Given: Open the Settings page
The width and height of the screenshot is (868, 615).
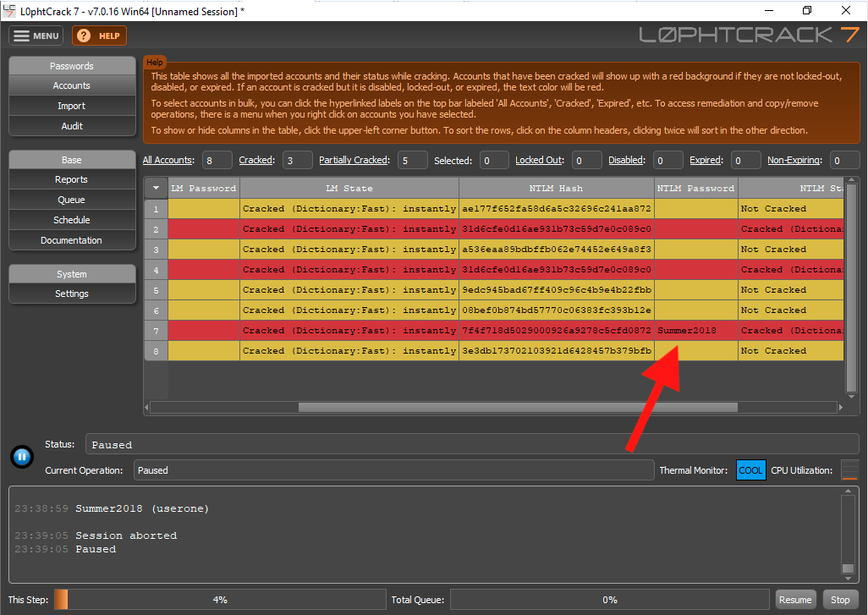Looking at the screenshot, I should (x=72, y=294).
